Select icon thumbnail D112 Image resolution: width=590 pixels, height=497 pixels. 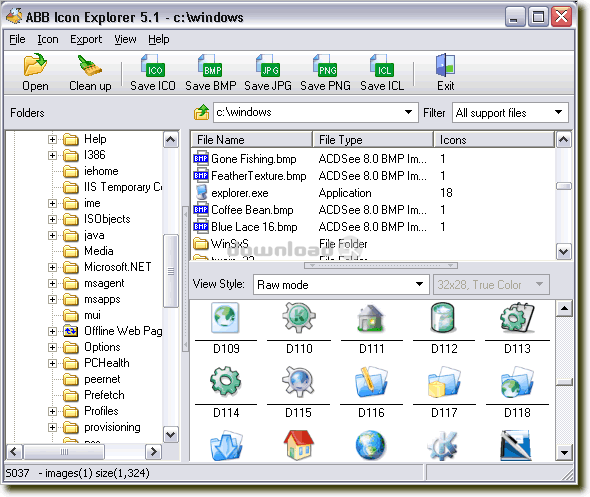click(x=443, y=318)
